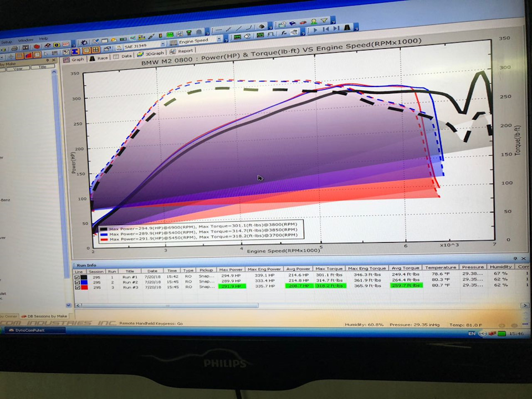
Task: Open the SAE J1349 correction dropdown
Action: [162, 44]
